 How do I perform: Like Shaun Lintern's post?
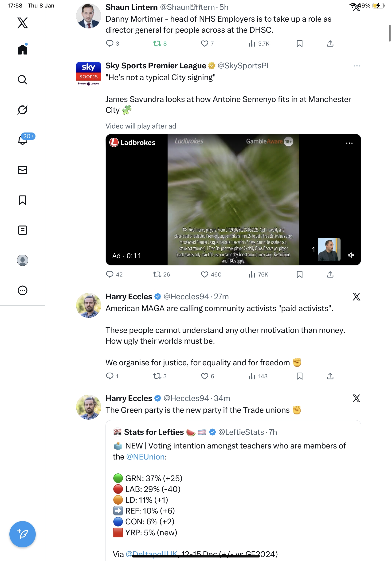[204, 43]
